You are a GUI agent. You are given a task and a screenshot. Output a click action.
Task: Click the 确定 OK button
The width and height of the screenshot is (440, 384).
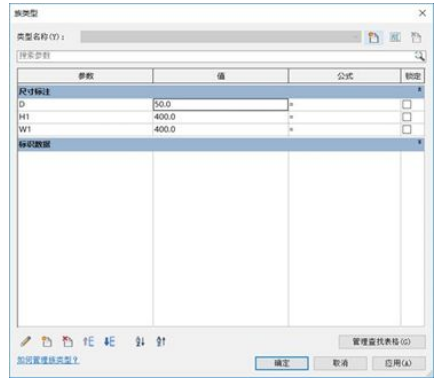tap(282, 363)
